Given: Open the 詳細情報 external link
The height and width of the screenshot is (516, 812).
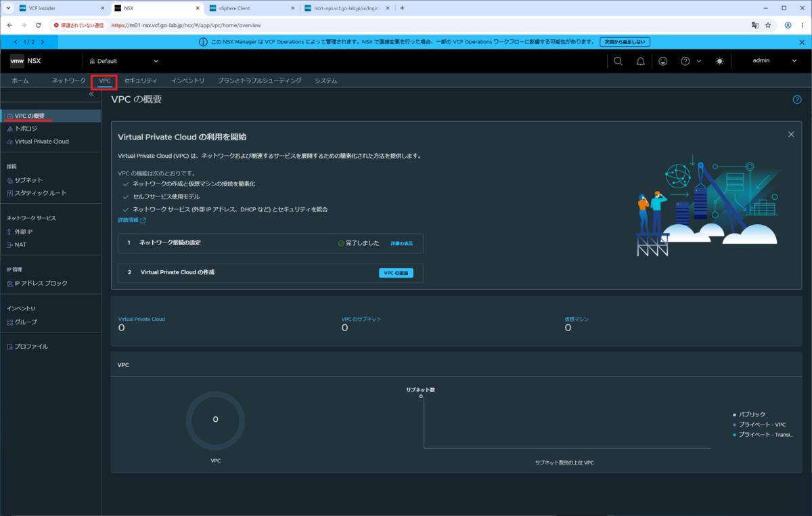Looking at the screenshot, I should (132, 220).
